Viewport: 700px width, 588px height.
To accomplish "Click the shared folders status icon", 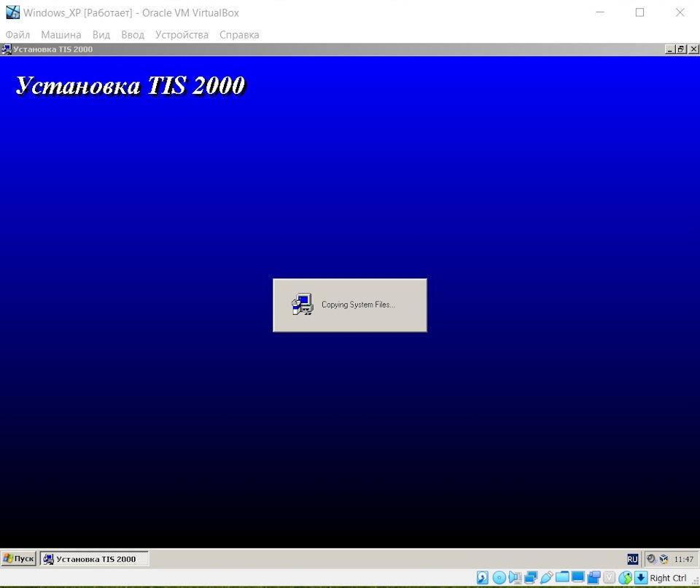I will (x=562, y=576).
